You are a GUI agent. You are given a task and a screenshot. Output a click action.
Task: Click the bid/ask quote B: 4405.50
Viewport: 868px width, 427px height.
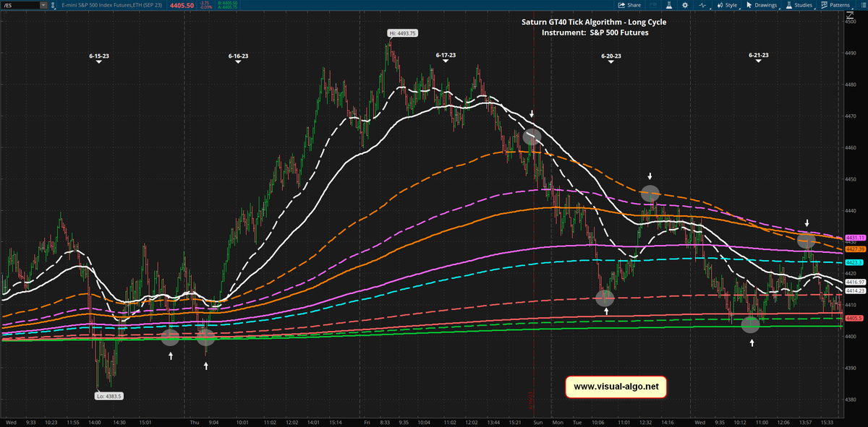(228, 3)
